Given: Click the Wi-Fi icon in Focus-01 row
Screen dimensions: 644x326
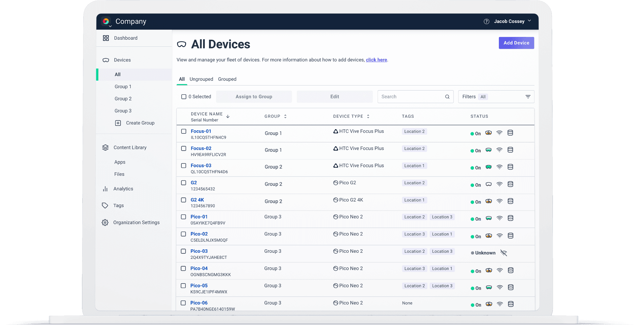Looking at the screenshot, I should [x=499, y=133].
